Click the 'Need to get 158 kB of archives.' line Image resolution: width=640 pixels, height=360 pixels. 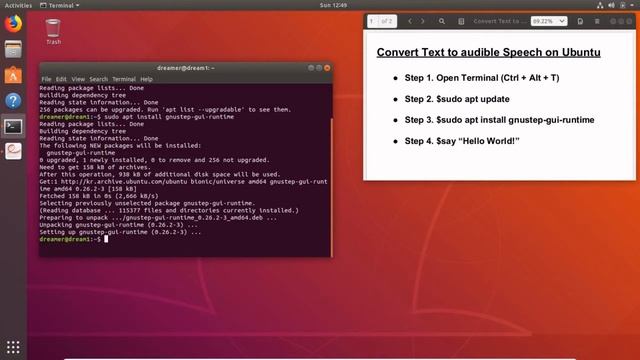(95, 167)
